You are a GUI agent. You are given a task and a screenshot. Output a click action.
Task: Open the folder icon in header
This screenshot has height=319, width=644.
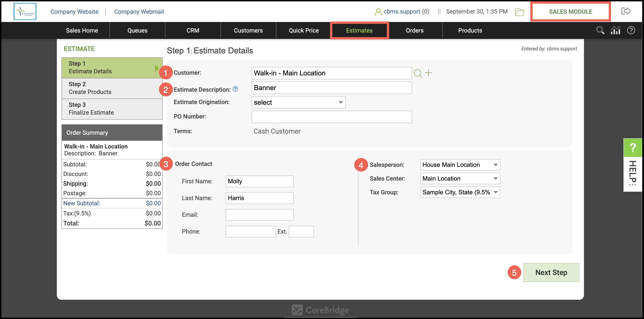[x=520, y=12]
